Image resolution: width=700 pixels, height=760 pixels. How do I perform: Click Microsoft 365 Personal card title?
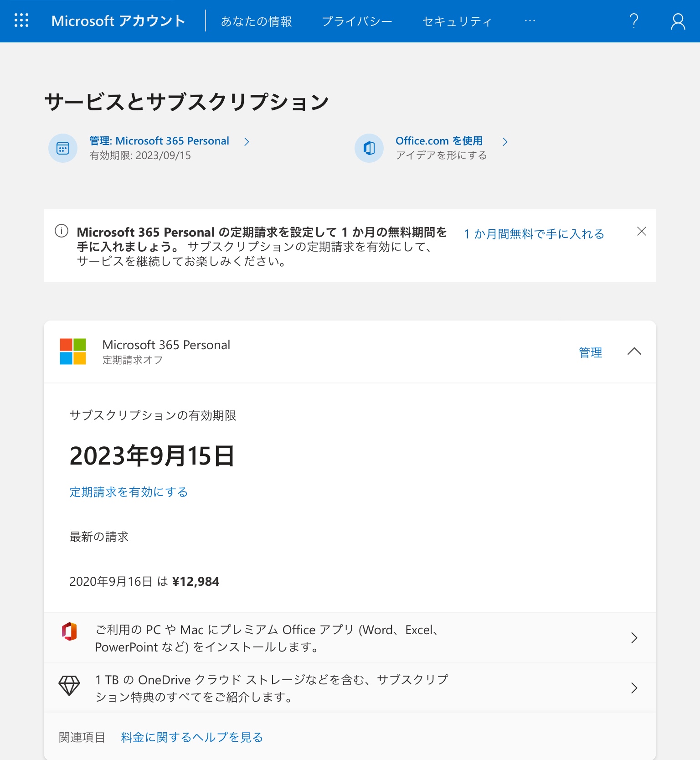[166, 345]
